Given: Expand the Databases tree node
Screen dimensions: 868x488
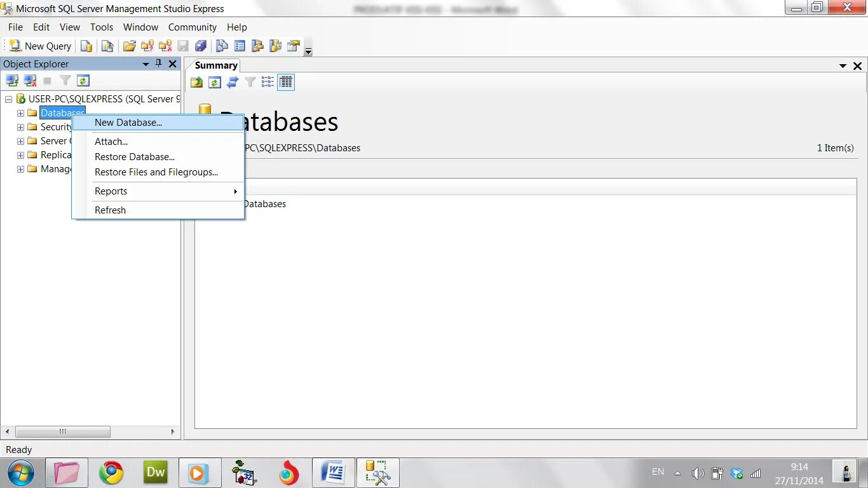Looking at the screenshot, I should coord(20,113).
